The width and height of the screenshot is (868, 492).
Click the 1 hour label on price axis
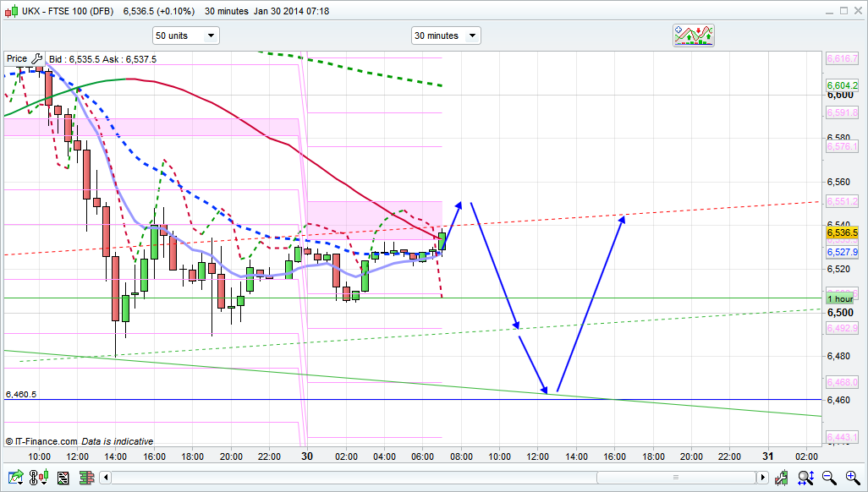(840, 299)
